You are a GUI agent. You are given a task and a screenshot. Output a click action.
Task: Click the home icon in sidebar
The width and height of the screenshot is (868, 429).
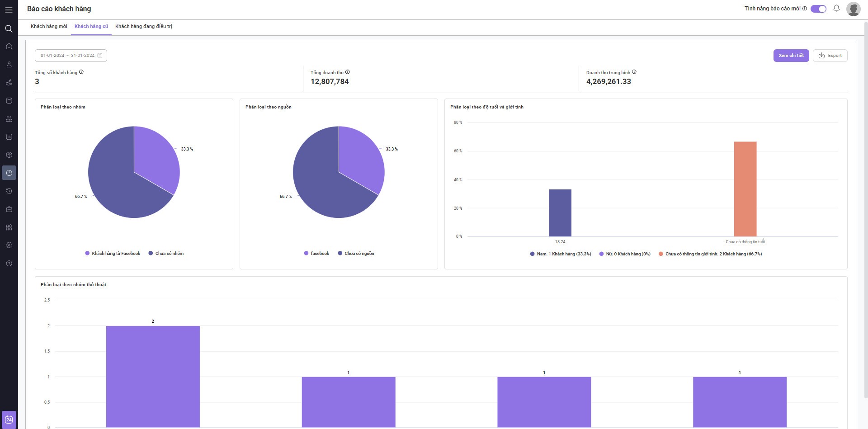(x=9, y=47)
